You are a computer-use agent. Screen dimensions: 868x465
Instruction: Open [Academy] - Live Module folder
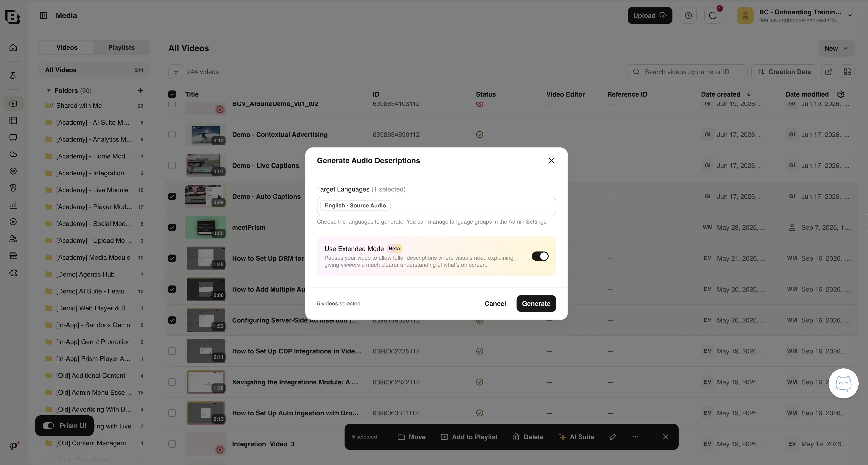[x=94, y=190]
